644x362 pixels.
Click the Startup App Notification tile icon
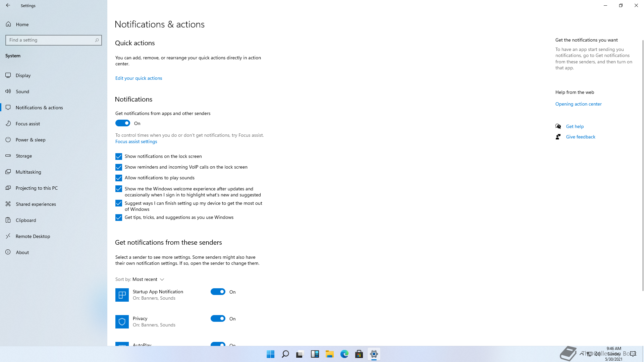(x=122, y=295)
